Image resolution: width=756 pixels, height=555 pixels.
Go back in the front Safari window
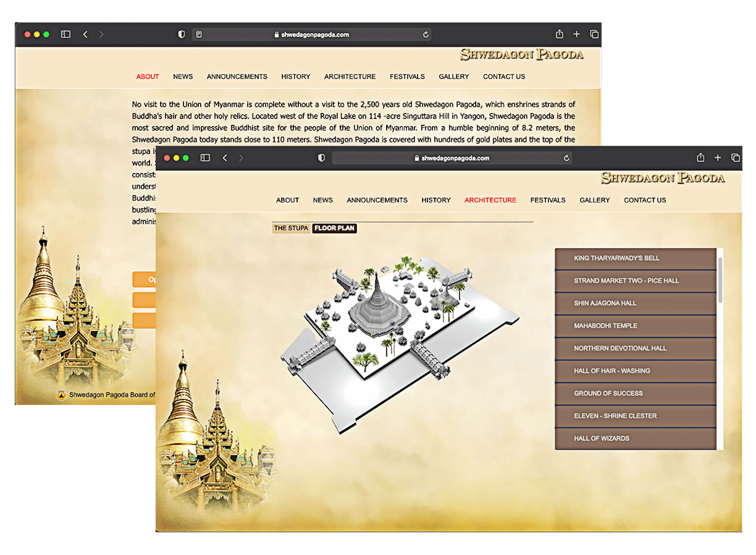[x=225, y=158]
